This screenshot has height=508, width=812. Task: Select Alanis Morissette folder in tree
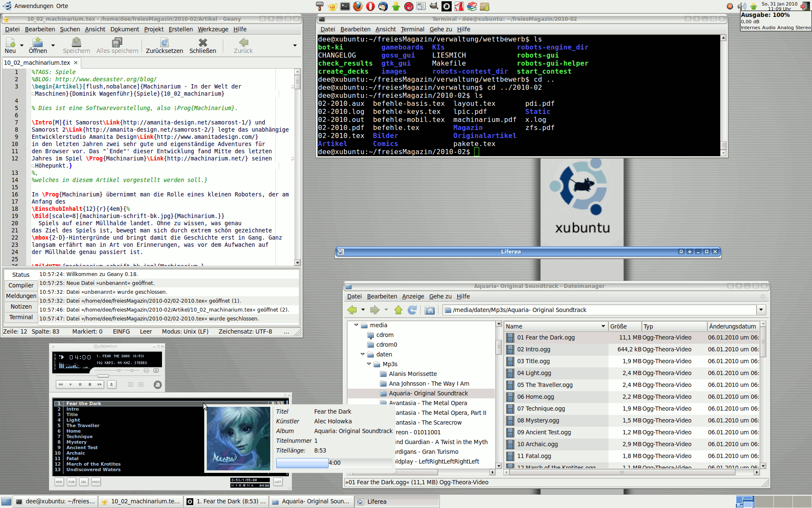[x=413, y=374]
